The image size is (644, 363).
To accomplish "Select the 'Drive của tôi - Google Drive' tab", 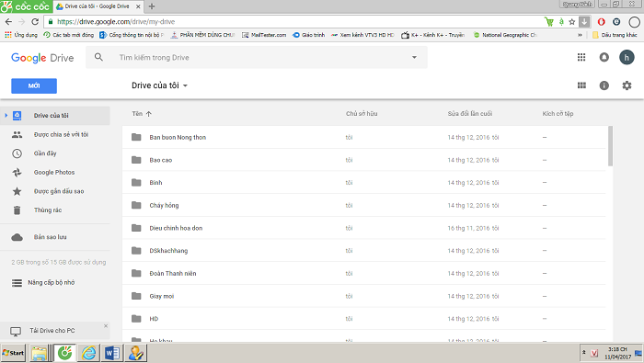I will (x=98, y=6).
